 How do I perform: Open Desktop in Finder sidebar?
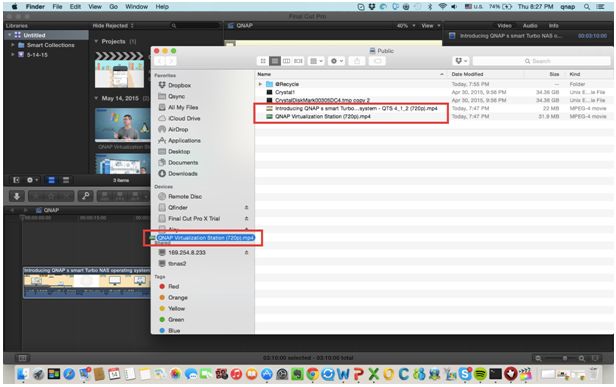tap(179, 151)
